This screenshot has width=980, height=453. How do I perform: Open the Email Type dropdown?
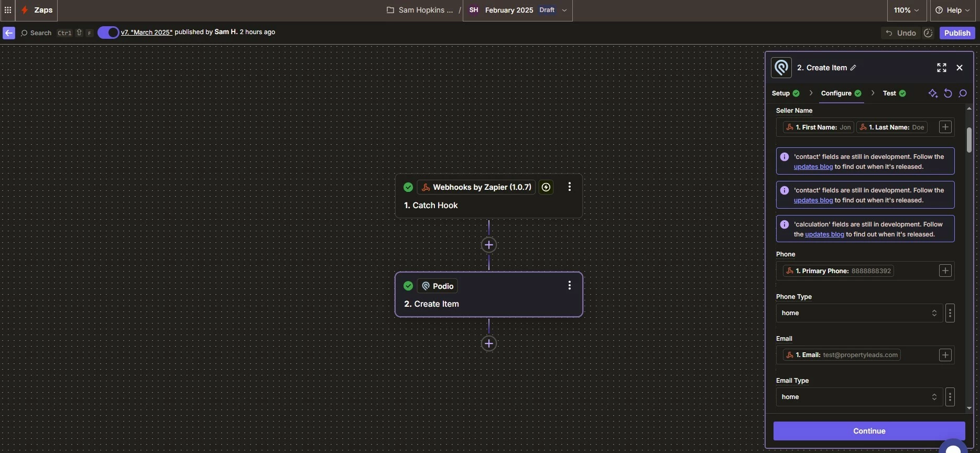tap(859, 397)
